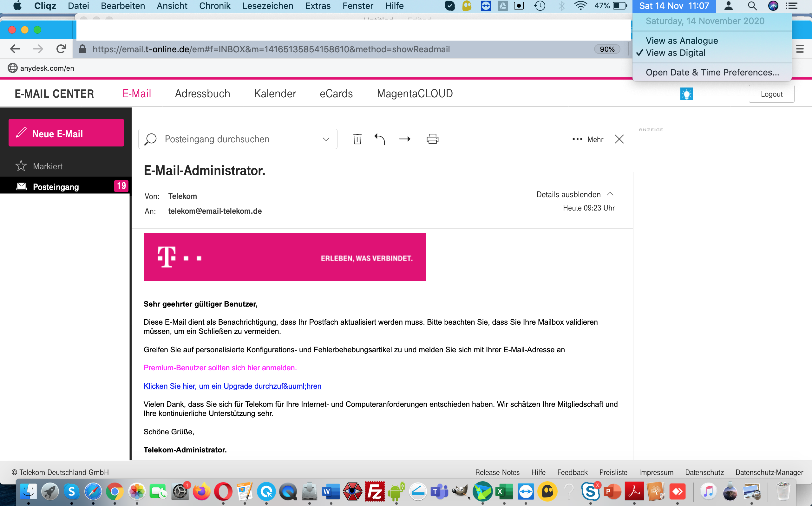Open the browser hamburger menu
Viewport: 812px width, 506px height.
pyautogui.click(x=800, y=49)
